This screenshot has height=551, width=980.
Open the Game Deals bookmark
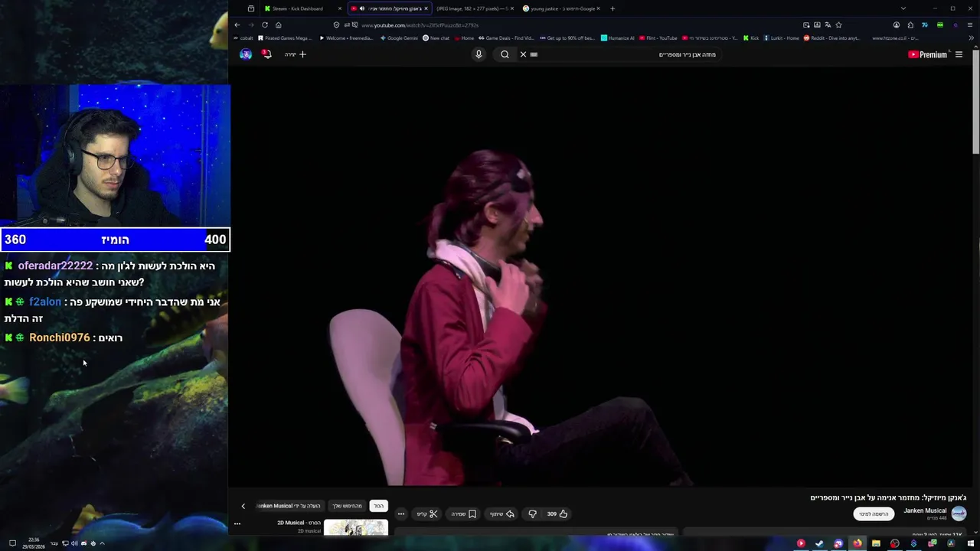506,38
